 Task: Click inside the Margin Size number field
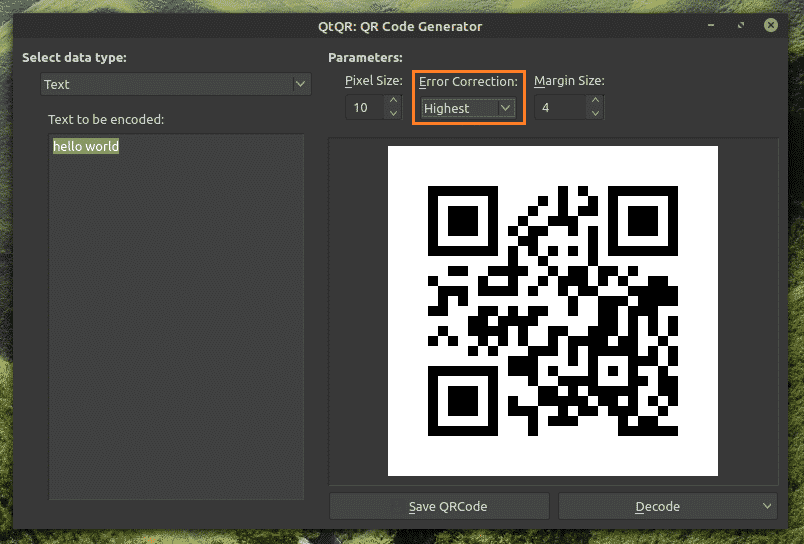(559, 108)
